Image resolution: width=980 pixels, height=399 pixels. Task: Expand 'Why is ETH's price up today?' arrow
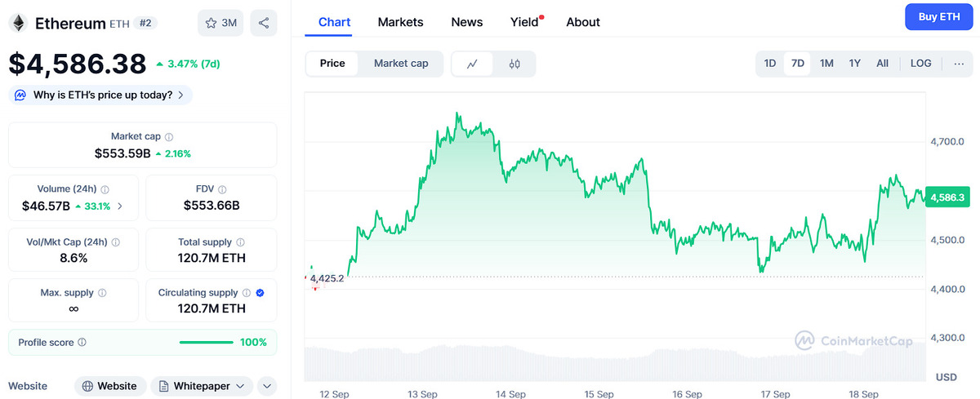[x=181, y=95]
